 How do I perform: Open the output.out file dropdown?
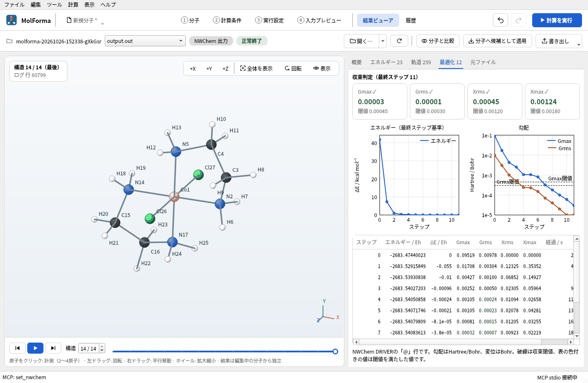click(x=145, y=41)
